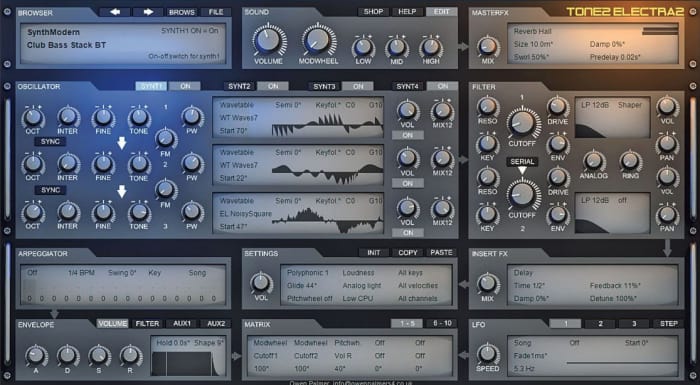Toggle SYNT4 ON switch
The image size is (700, 385).
click(442, 86)
